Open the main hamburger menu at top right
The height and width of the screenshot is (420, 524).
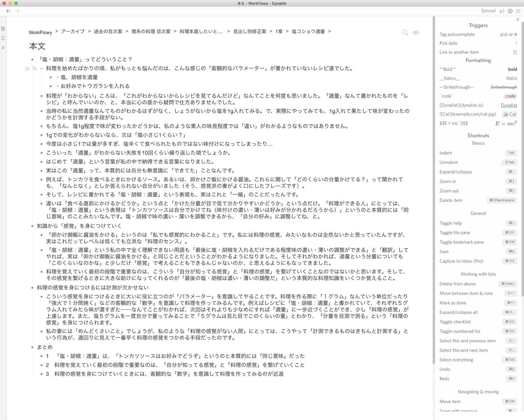click(x=519, y=11)
